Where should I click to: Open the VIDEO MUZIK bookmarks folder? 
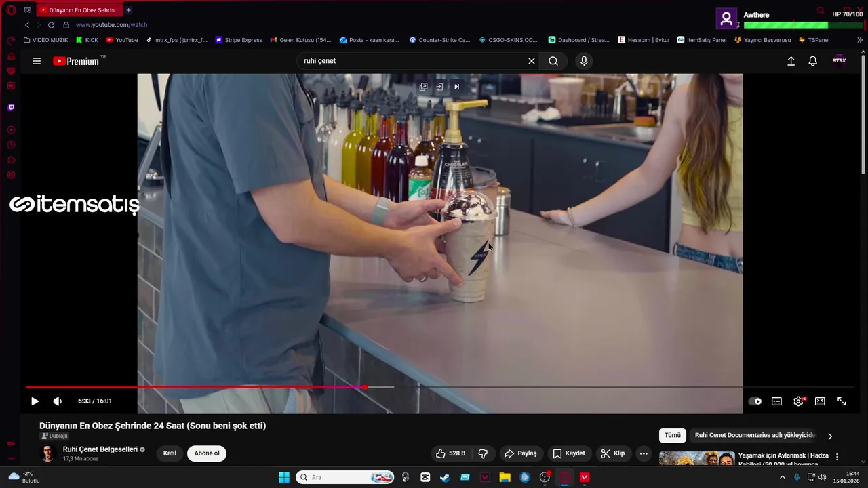tap(45, 40)
